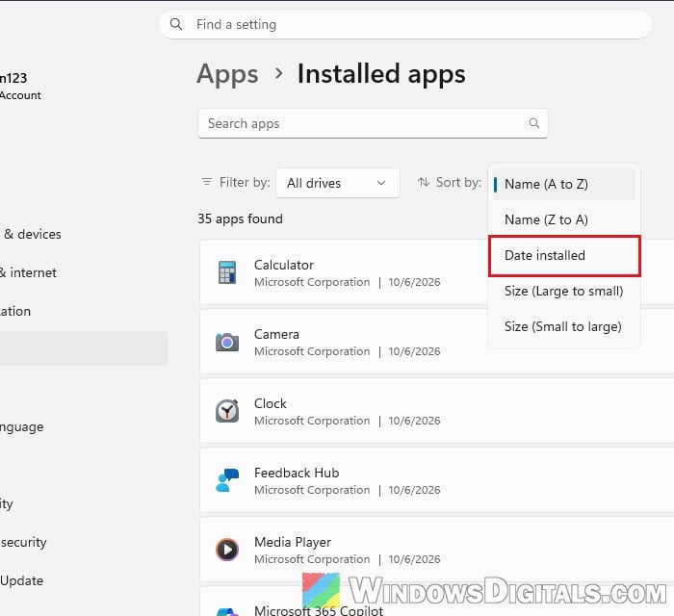Click the Find a setting search field

click(x=405, y=24)
